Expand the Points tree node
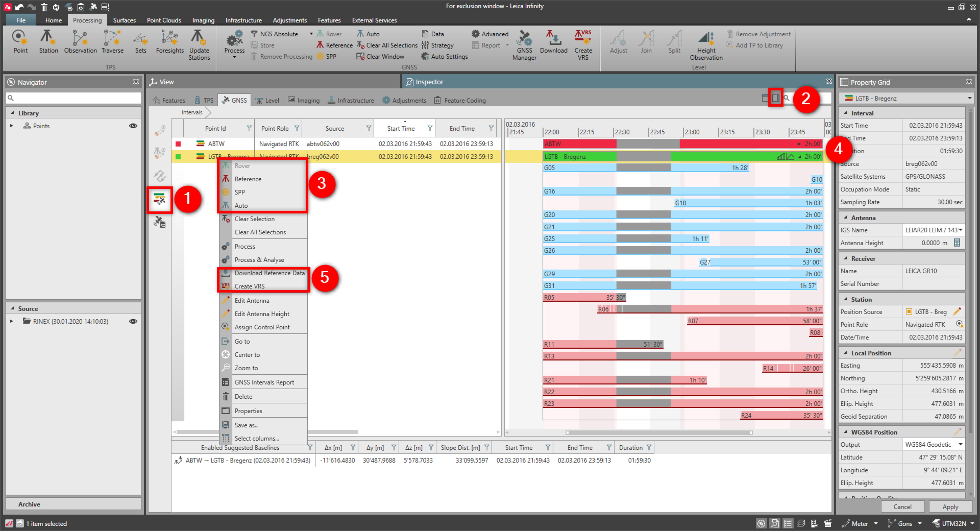This screenshot has height=531, width=980. pos(11,126)
